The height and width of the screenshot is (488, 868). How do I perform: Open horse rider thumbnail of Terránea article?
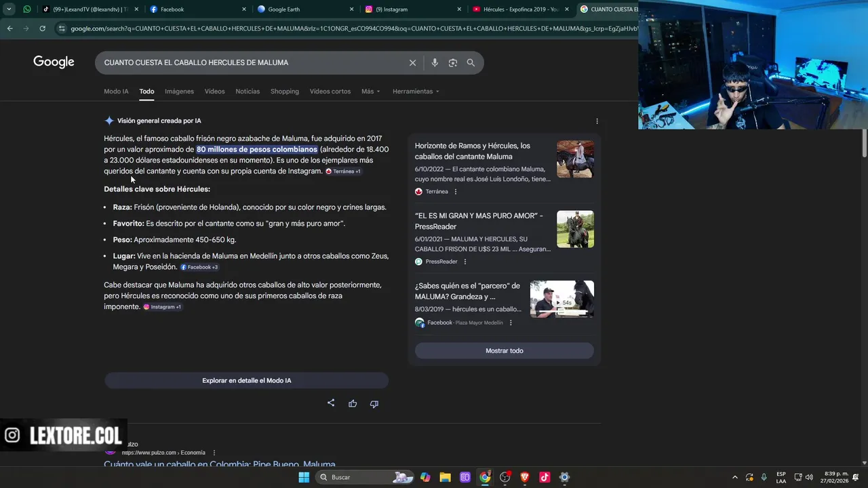click(575, 159)
